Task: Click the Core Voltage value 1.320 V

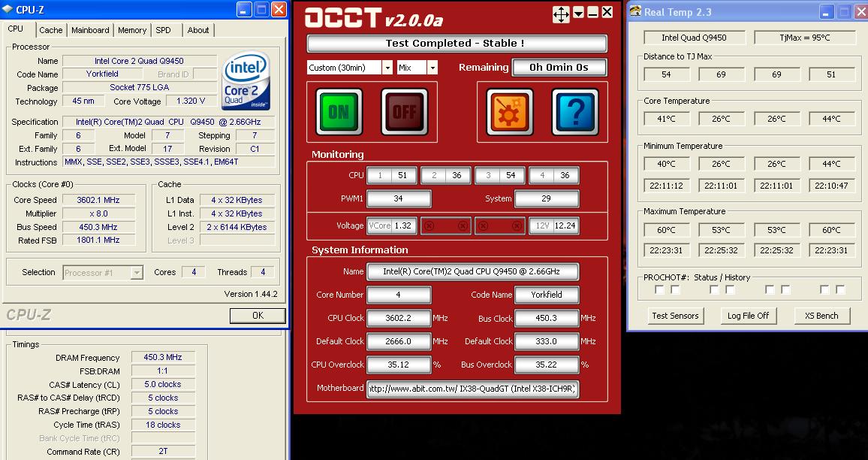Action: point(191,101)
